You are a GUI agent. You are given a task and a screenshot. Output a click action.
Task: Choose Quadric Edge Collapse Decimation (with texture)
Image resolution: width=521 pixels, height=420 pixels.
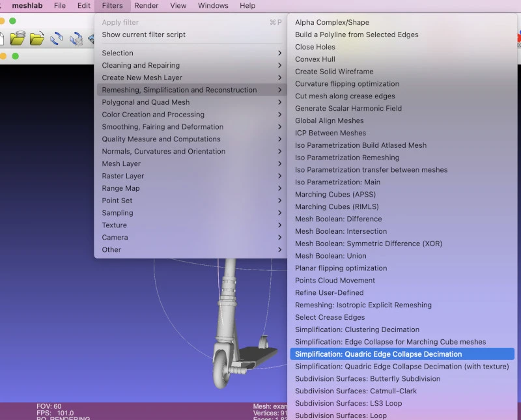click(x=402, y=367)
